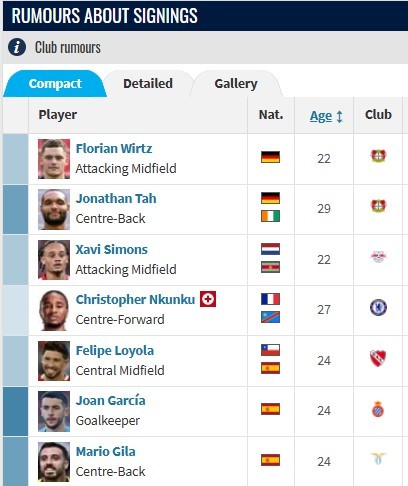Sort table using the Age arrows
Screen dimensions: 408x486
339,116
